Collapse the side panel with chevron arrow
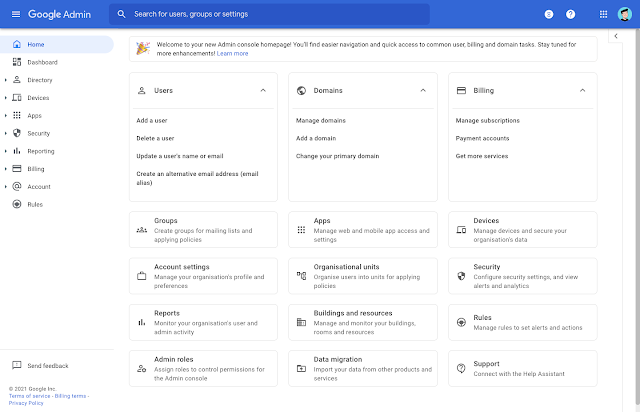640x412 pixels. 616,36
